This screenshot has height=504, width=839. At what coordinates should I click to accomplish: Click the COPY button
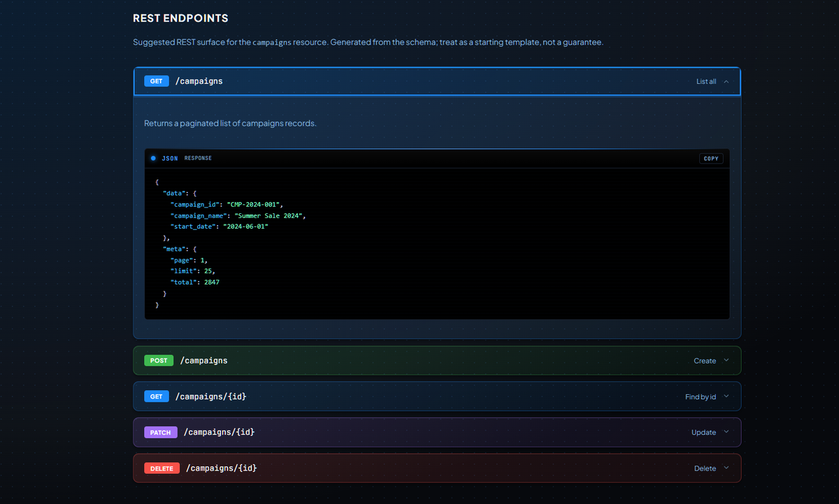[x=711, y=158]
